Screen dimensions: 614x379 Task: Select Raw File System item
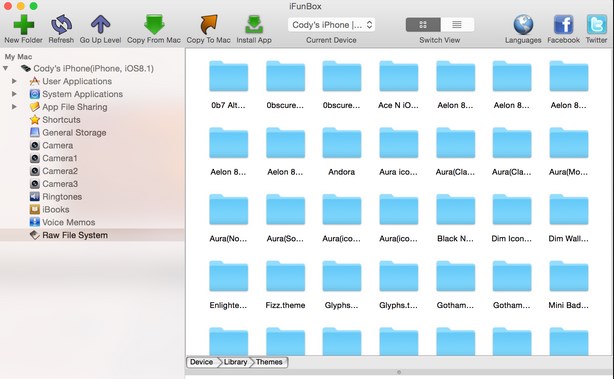pyautogui.click(x=92, y=235)
